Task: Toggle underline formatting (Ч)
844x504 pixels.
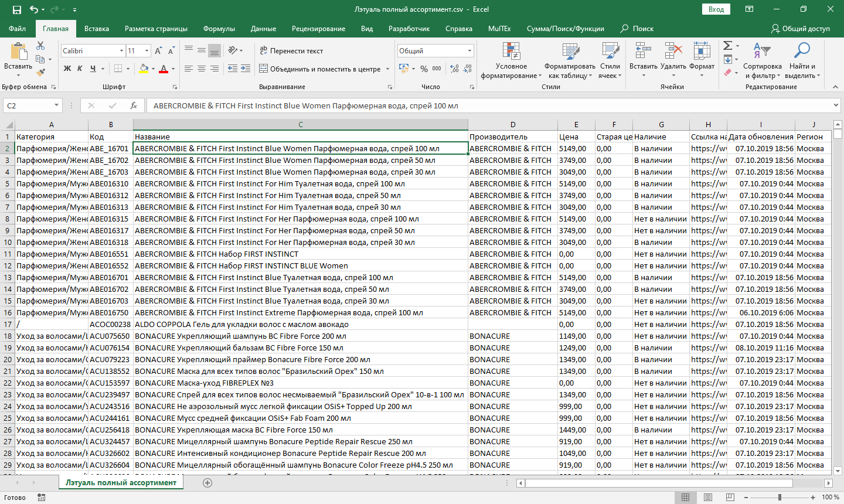Action: coord(93,69)
